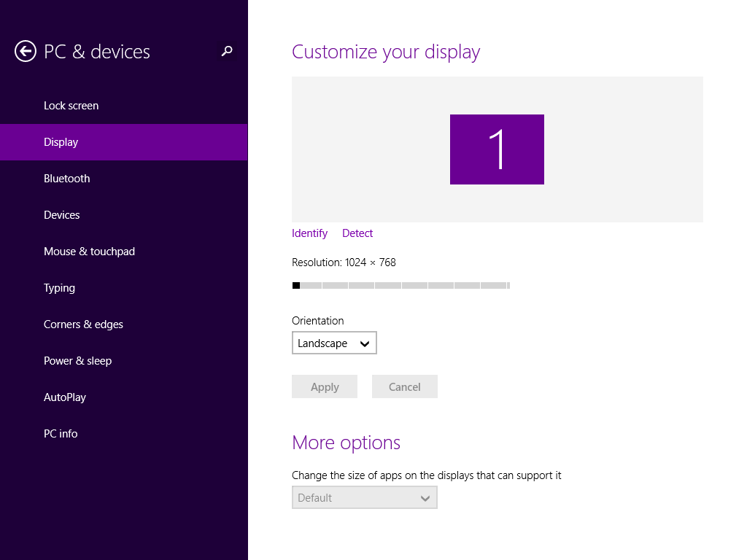The width and height of the screenshot is (747, 560).
Task: Click the Resolution: 1024 × 768 label
Action: 344,262
